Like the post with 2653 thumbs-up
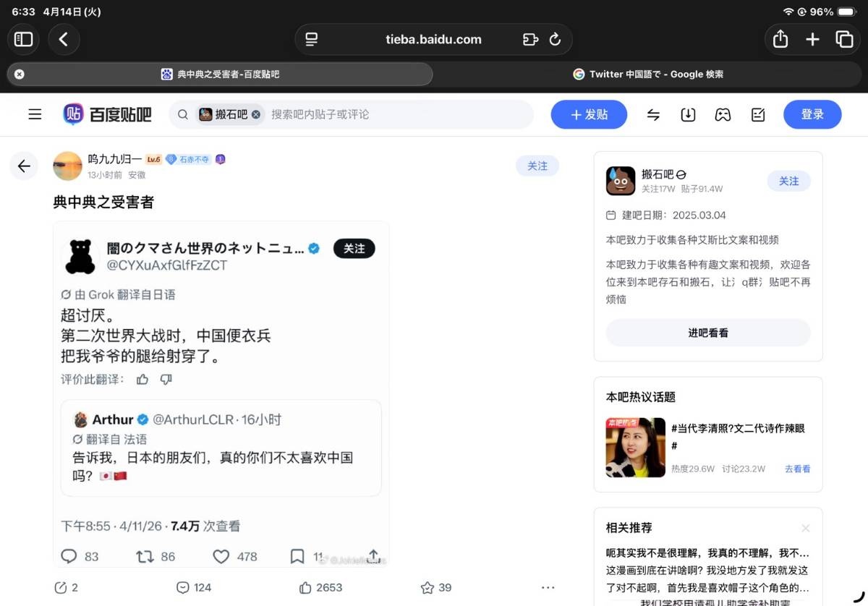868x606 pixels. [306, 587]
